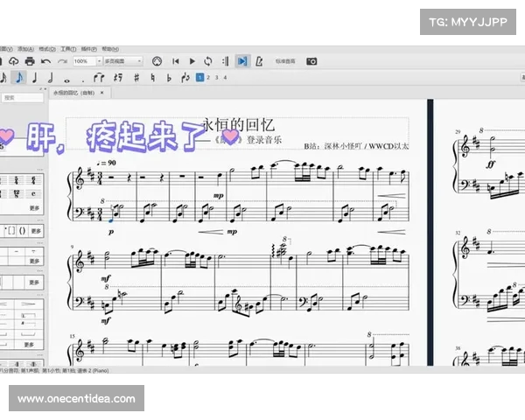Select the quarter note duration

pos(34,78)
